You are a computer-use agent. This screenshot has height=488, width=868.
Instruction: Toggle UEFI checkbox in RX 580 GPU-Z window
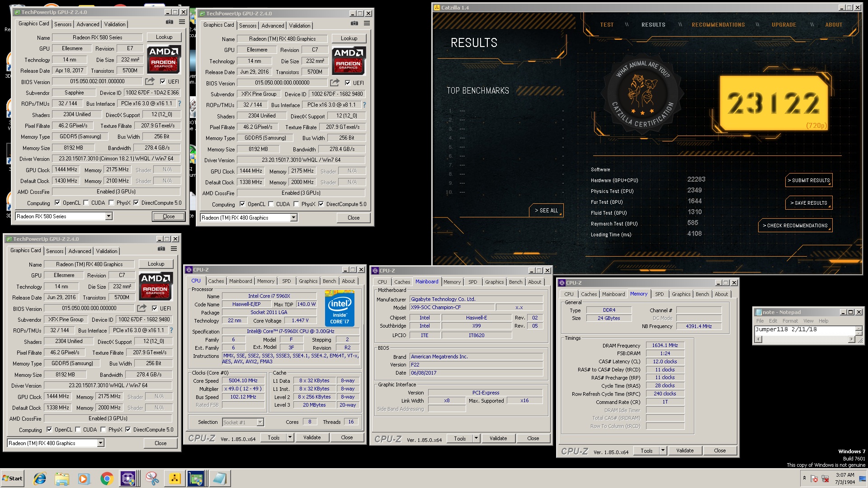pos(163,81)
